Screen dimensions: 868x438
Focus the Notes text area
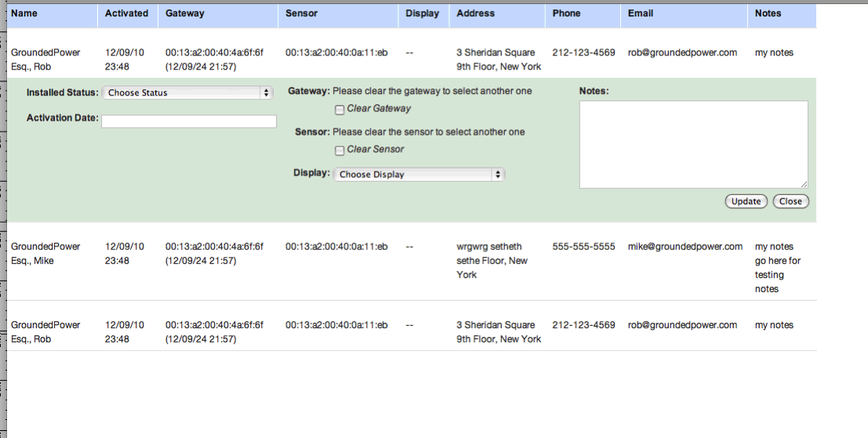pos(693,144)
